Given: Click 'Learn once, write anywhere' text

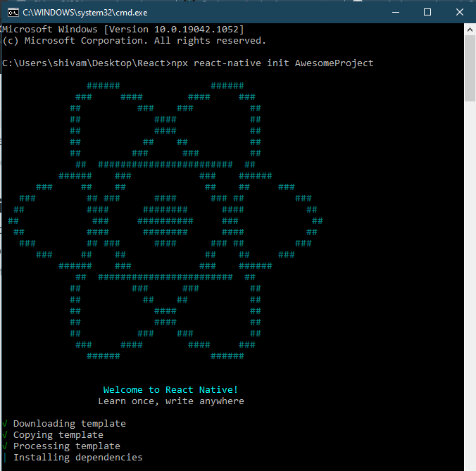Looking at the screenshot, I should [171, 401].
